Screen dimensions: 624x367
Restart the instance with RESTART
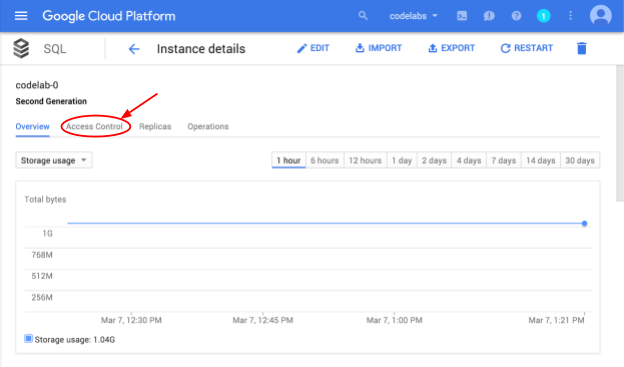click(x=526, y=48)
